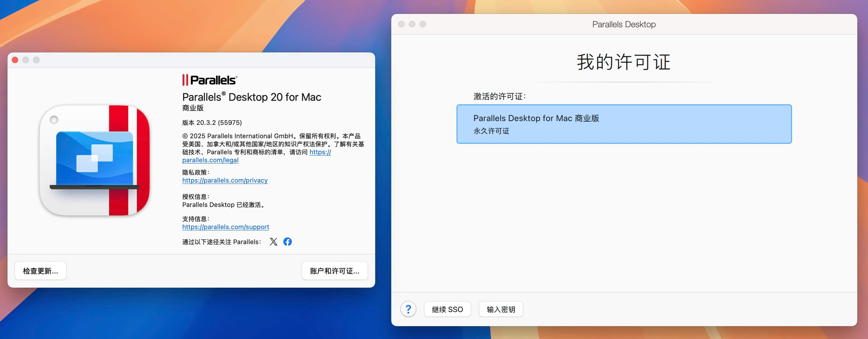This screenshot has height=339, width=868.
Task: Click the Parallels Desktop app icon image
Action: [95, 160]
